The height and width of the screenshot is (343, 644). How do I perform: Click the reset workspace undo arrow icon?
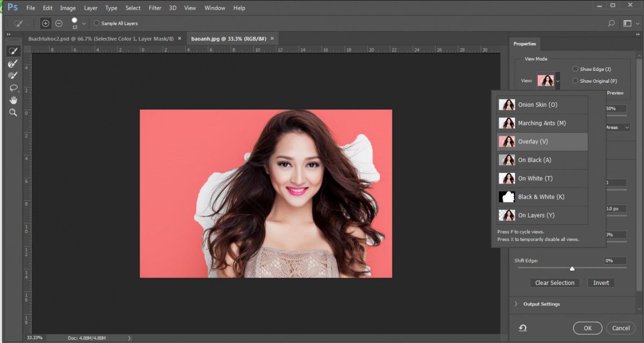[x=522, y=328]
